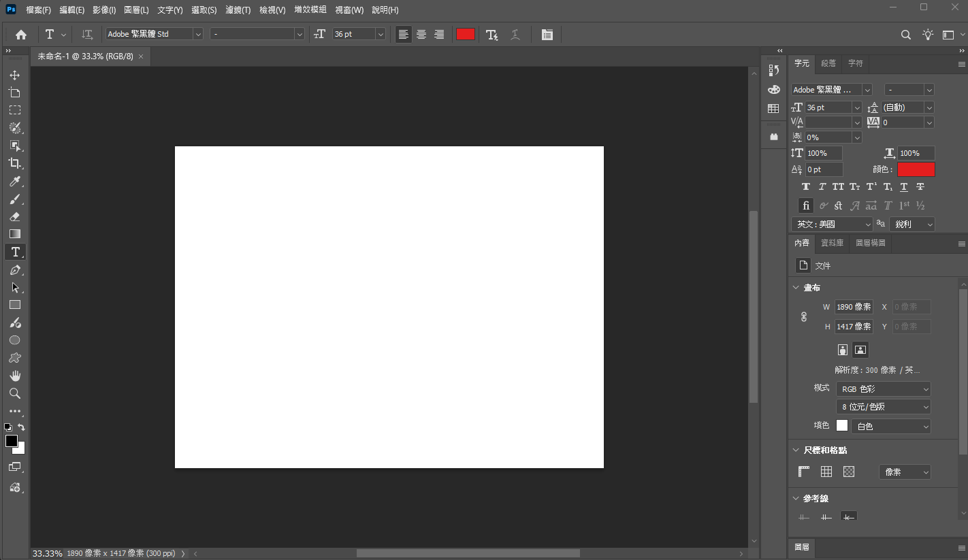Toggle the Character and Paragraph panels button

pyautogui.click(x=547, y=34)
